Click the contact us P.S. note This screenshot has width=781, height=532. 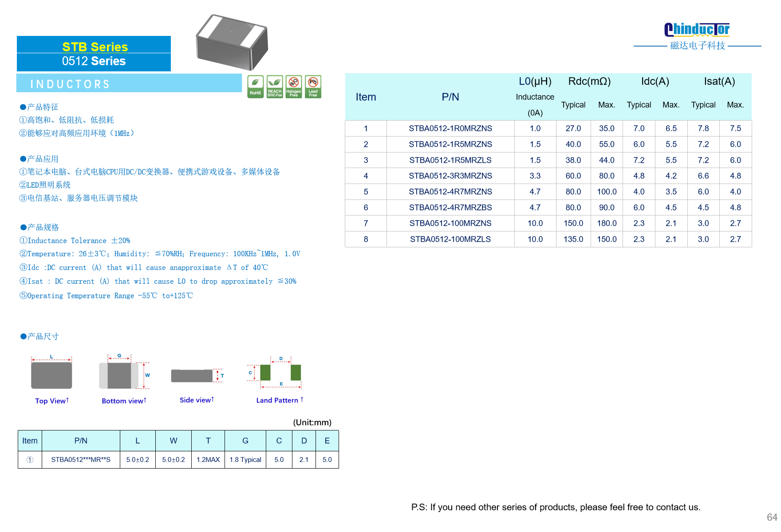tap(556, 508)
